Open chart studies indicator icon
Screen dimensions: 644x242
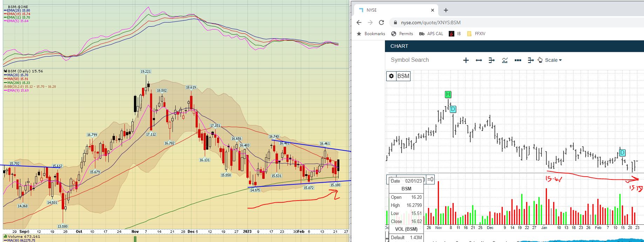pos(504,60)
